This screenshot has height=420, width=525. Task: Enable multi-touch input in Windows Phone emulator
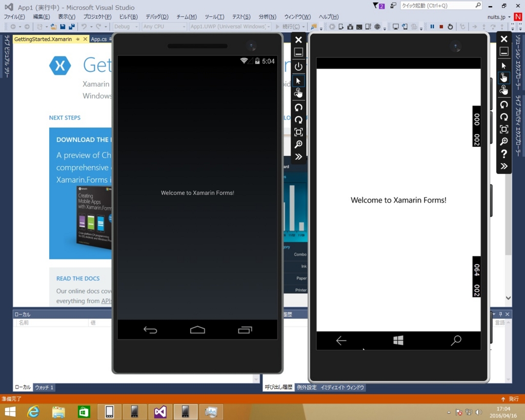[504, 90]
